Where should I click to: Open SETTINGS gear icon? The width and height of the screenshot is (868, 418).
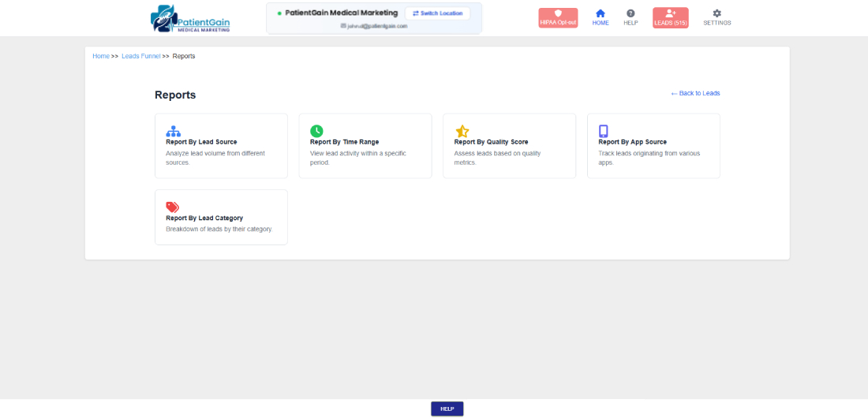pos(716,17)
